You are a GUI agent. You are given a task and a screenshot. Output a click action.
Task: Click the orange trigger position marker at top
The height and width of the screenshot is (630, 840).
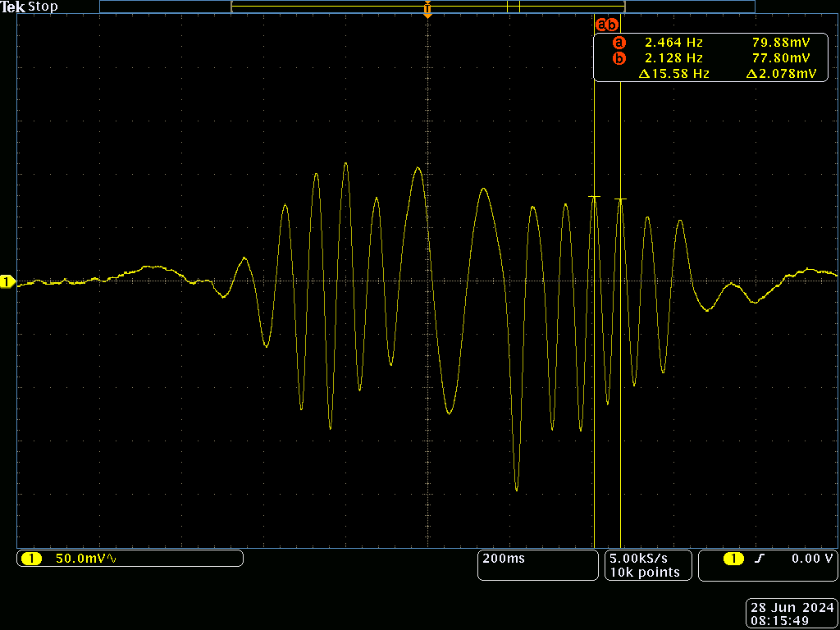coord(427,9)
